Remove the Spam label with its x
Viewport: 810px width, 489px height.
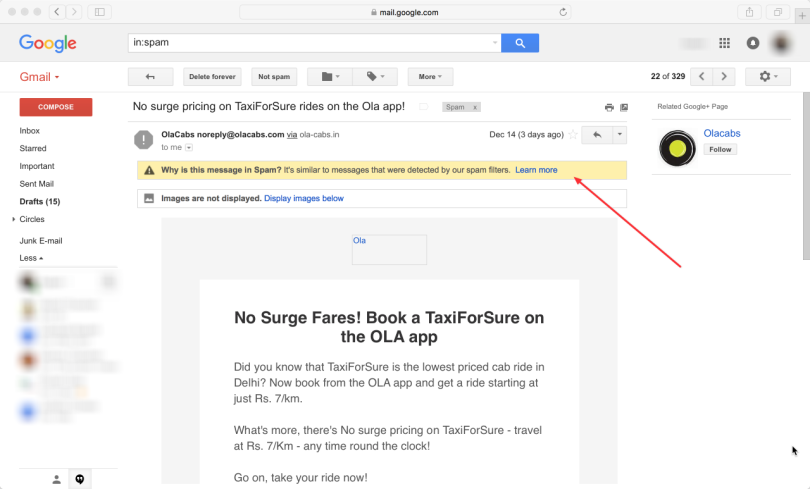coord(474,107)
